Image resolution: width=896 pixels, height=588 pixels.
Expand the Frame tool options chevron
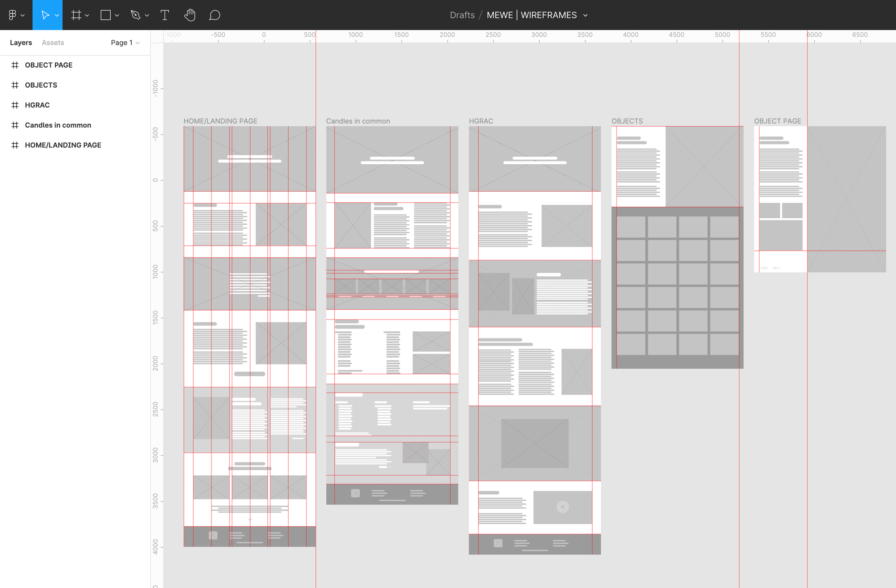(87, 15)
